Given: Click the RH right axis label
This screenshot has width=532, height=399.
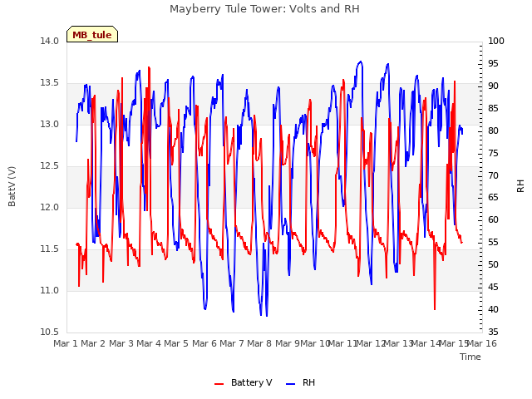Looking at the screenshot, I should 520,186.
